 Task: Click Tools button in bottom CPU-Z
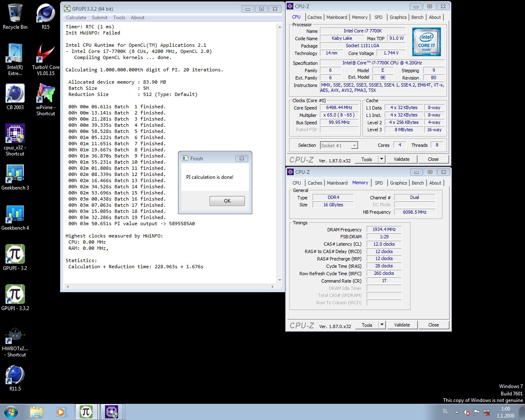pos(367,325)
